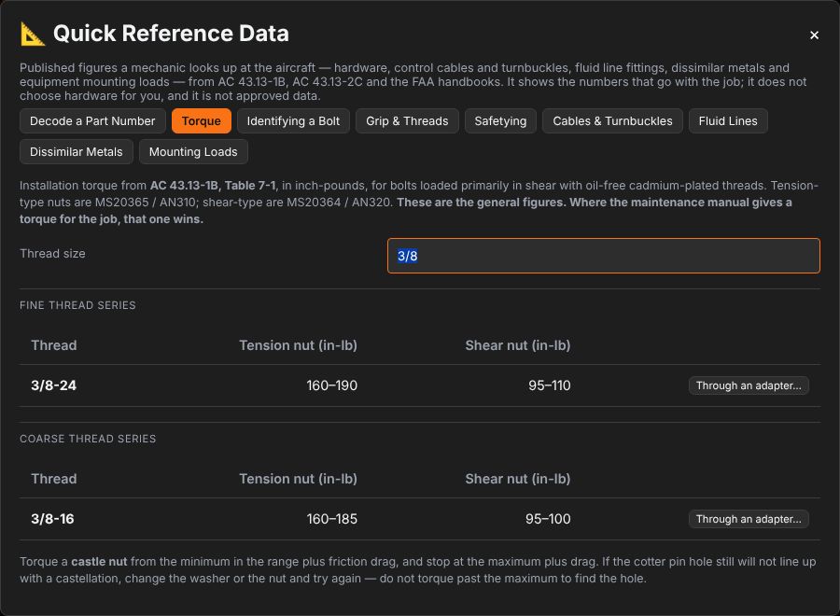Click Shear nut header in fine thread table
The width and height of the screenshot is (840, 616).
(517, 345)
